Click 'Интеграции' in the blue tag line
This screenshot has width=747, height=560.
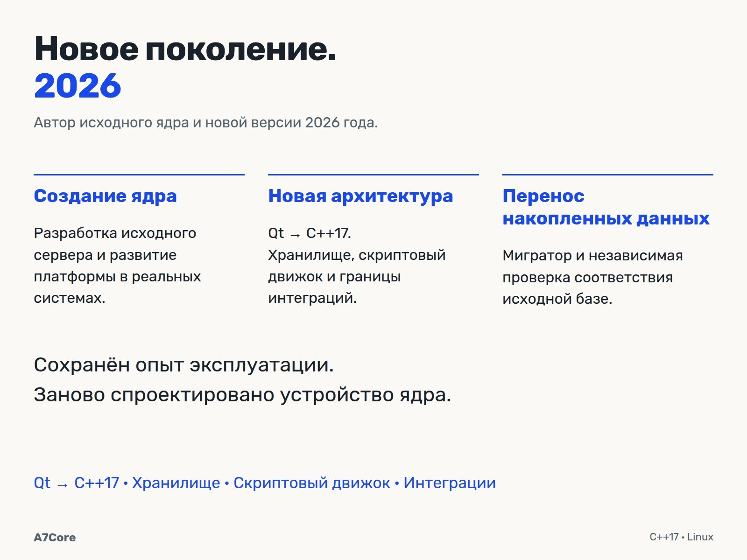click(450, 483)
